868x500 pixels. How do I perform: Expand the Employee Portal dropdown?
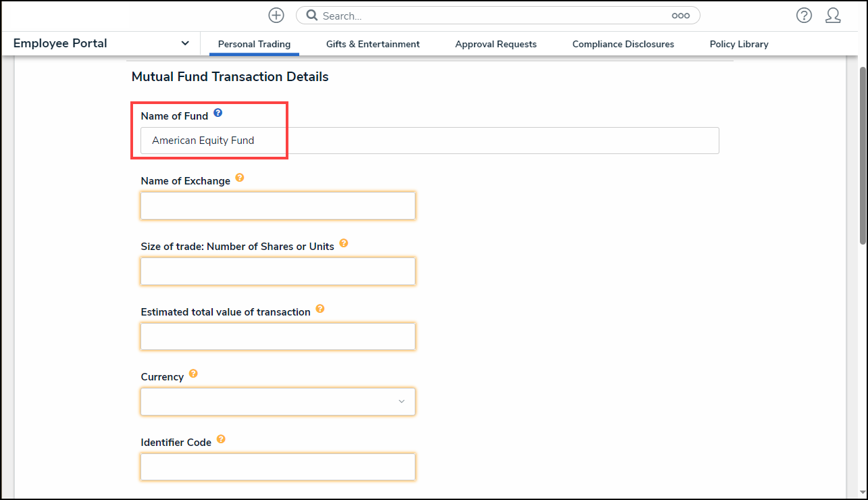(x=185, y=43)
